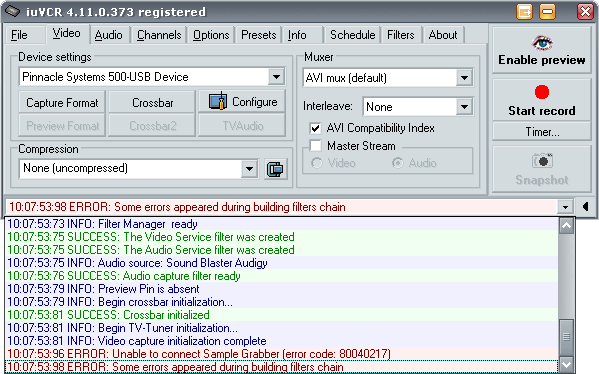The image size is (599, 374).
Task: Select log line 'Audio source: Sound Blaster Audigy'
Action: [x=282, y=263]
